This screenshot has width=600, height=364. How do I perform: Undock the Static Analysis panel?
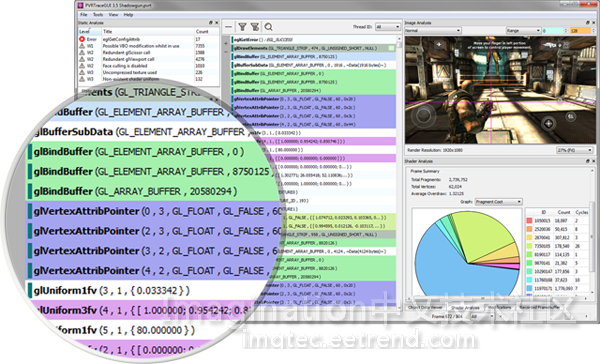click(x=210, y=23)
